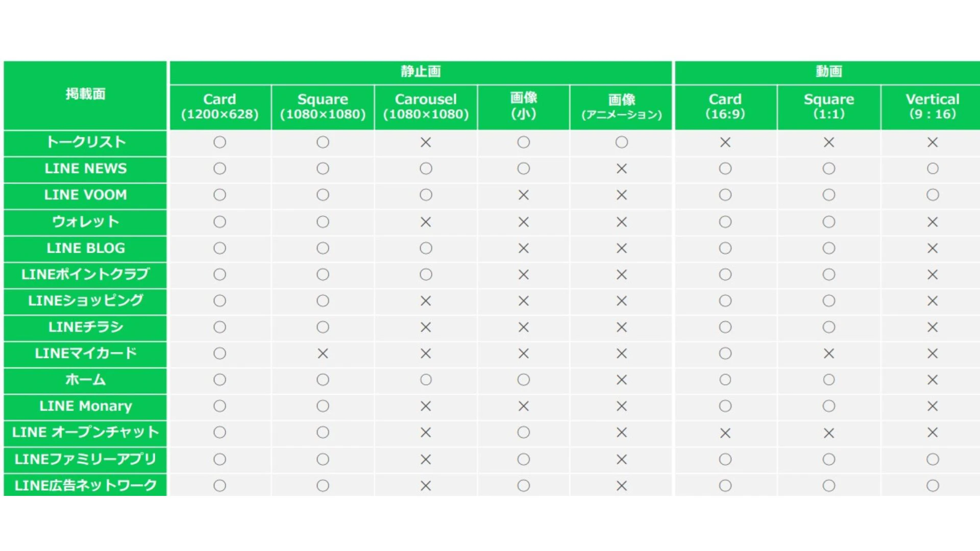Click the 掲載面 header cell
This screenshot has height=551, width=980.
(x=85, y=94)
